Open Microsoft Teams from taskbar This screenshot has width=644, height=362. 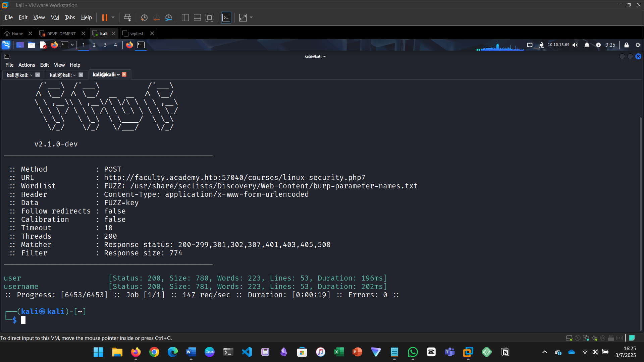(450, 352)
